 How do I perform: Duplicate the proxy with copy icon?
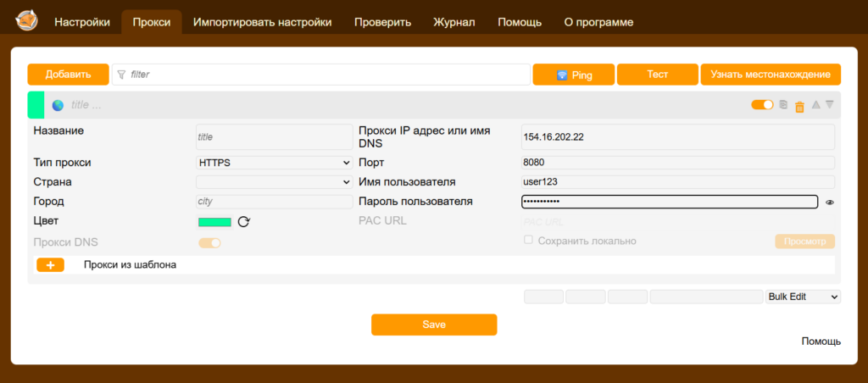tap(782, 104)
